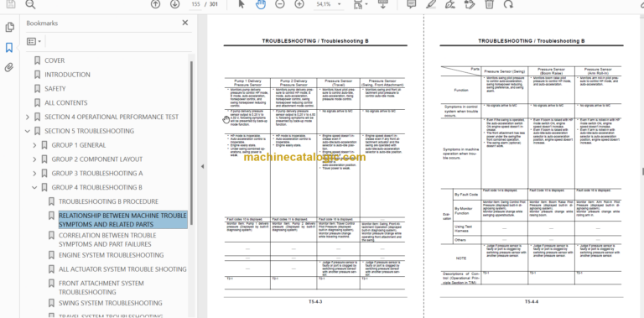Click the right-side pane collapse handle
Image resolution: width=644 pixels, height=318 pixels.
click(x=642, y=171)
